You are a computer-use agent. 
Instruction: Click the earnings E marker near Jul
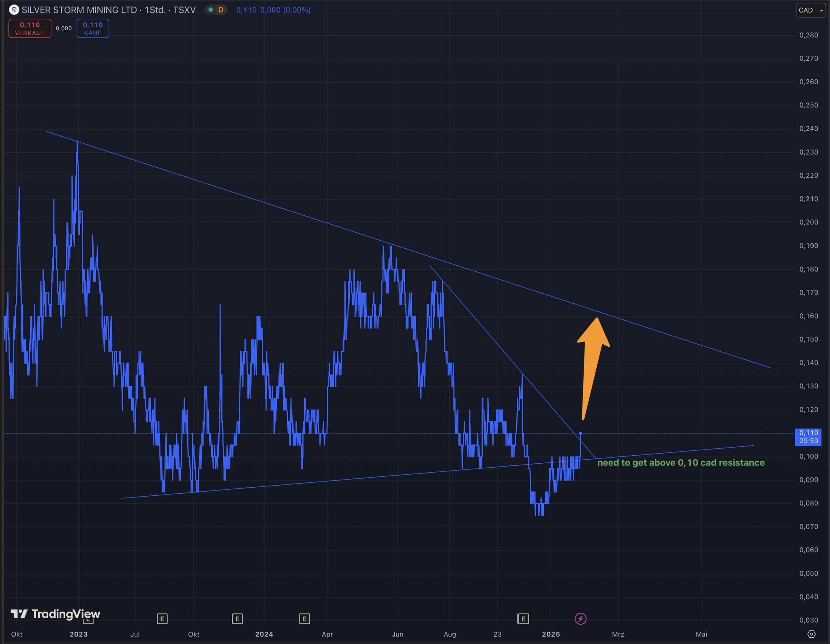pyautogui.click(x=162, y=618)
